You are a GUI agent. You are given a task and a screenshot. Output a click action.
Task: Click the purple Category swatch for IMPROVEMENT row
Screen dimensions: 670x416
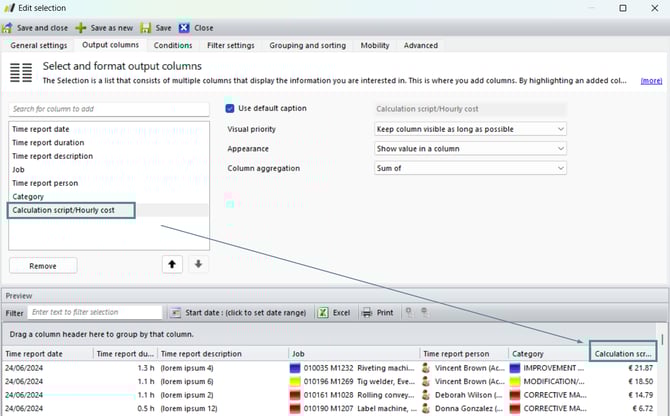point(517,368)
